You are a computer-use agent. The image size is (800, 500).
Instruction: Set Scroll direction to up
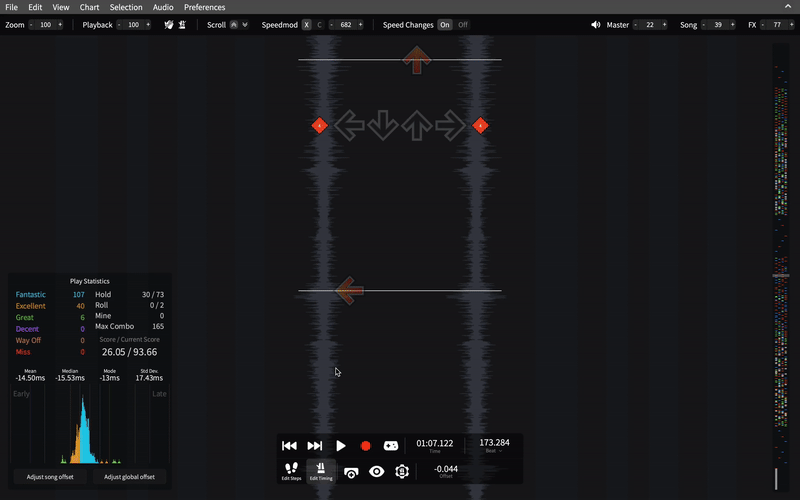[234, 24]
